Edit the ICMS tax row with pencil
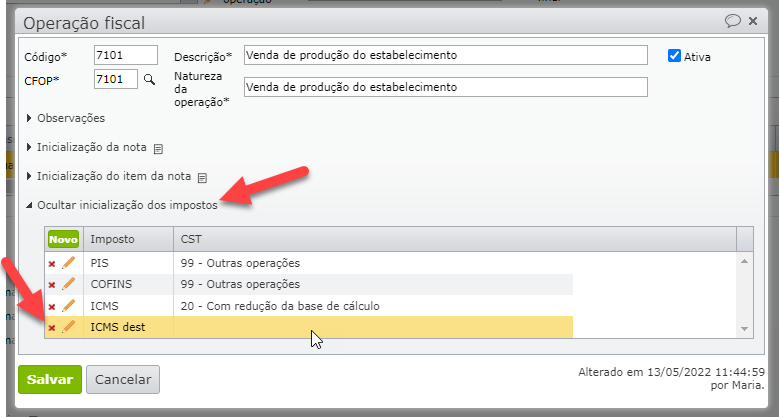The image size is (779, 417). click(x=69, y=305)
